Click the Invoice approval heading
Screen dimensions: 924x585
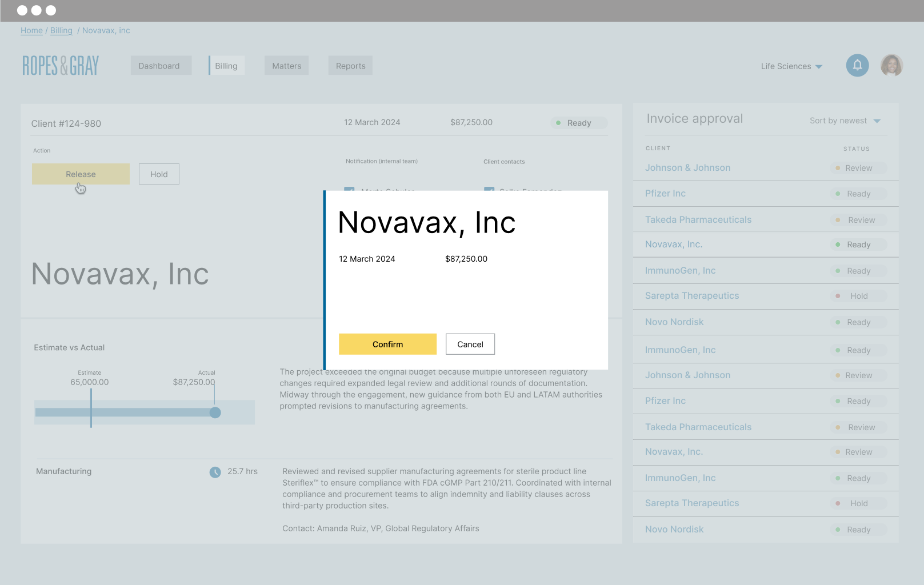pos(695,119)
